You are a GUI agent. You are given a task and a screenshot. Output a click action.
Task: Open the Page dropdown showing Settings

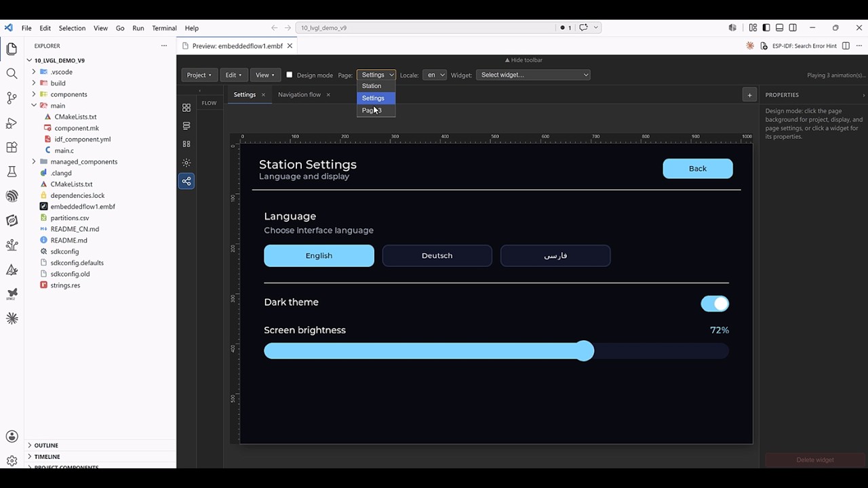click(376, 75)
